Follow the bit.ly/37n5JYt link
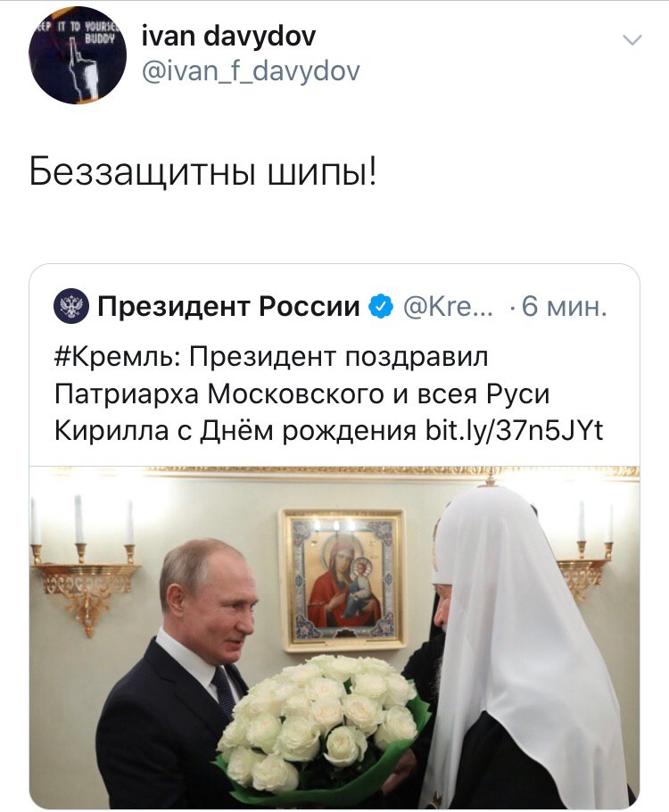Screen dimensions: 669x812 (514, 430)
